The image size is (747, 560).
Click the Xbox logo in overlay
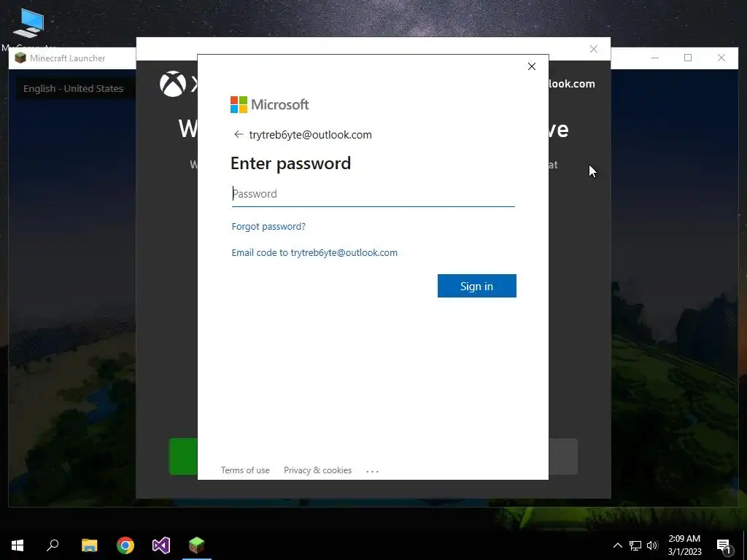(173, 84)
